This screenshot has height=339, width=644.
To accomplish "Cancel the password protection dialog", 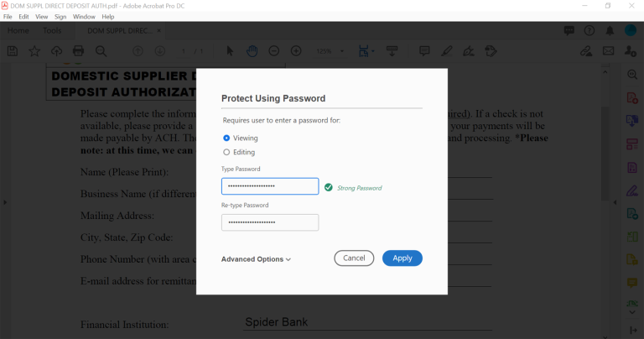I will [354, 258].
